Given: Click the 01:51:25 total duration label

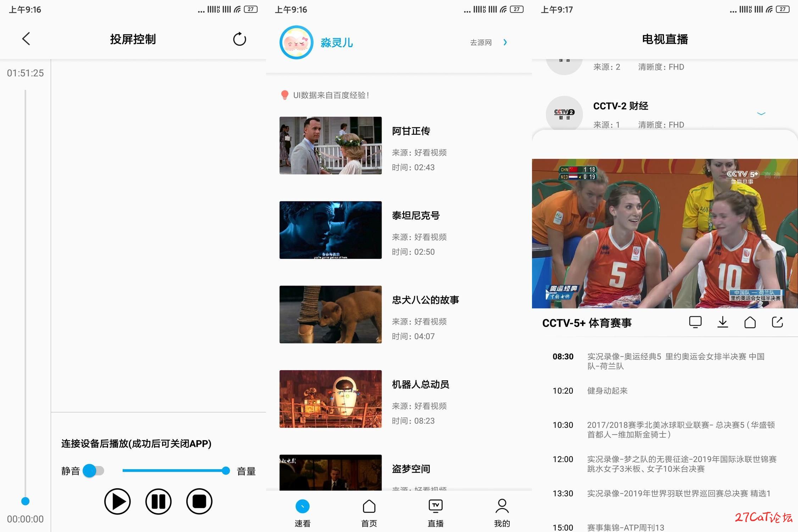Looking at the screenshot, I should click(25, 73).
